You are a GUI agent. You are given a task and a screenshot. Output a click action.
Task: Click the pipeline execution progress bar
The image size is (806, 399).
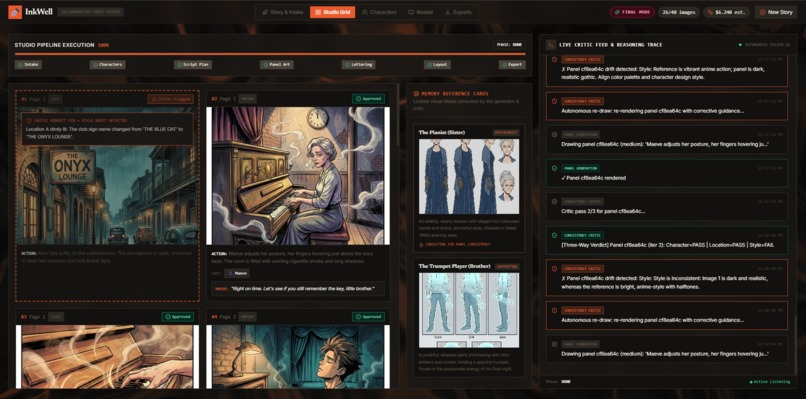click(x=270, y=54)
